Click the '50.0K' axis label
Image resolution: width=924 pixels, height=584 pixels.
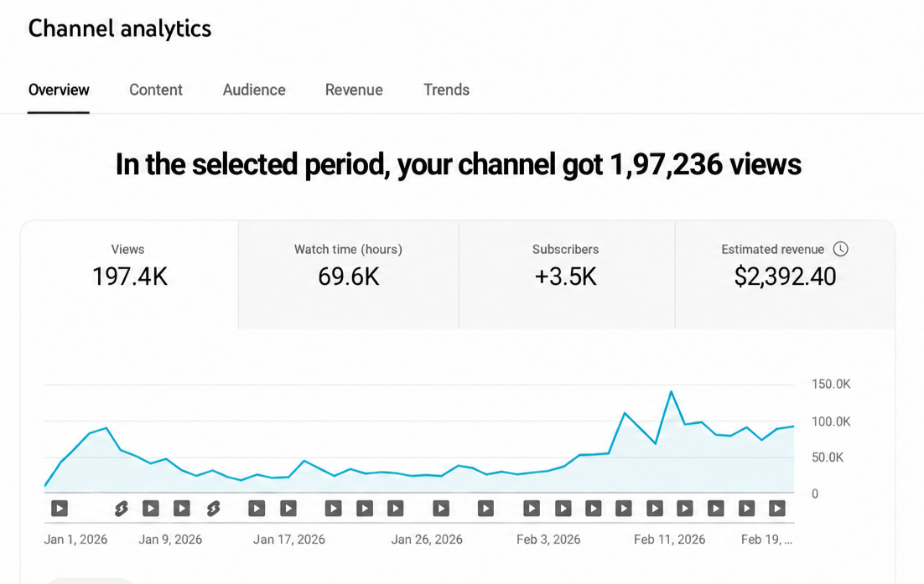828,457
